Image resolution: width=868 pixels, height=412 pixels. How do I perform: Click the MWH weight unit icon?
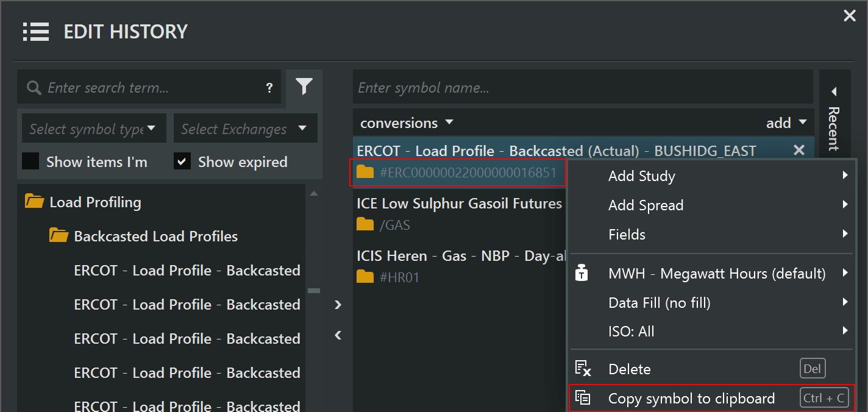tap(582, 273)
